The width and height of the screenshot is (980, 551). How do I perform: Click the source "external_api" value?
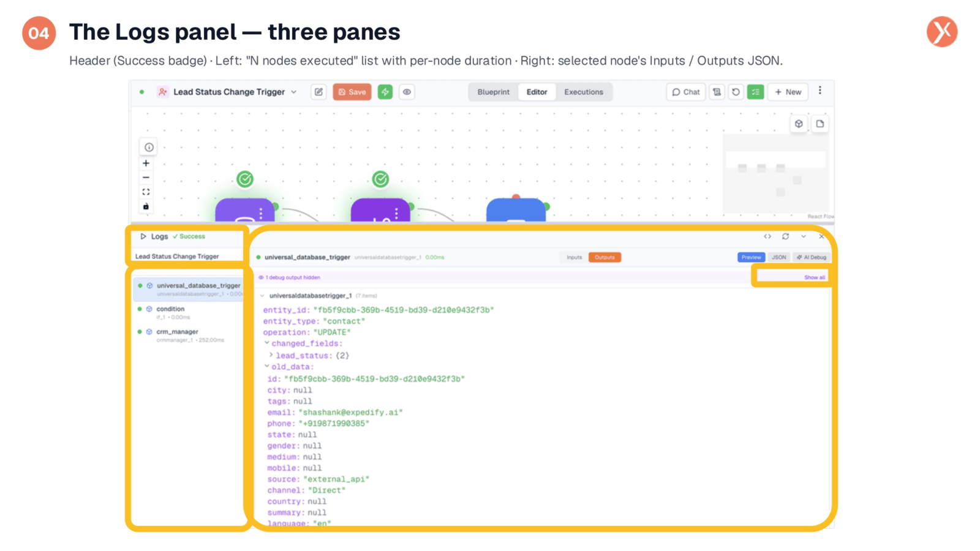[336, 479]
